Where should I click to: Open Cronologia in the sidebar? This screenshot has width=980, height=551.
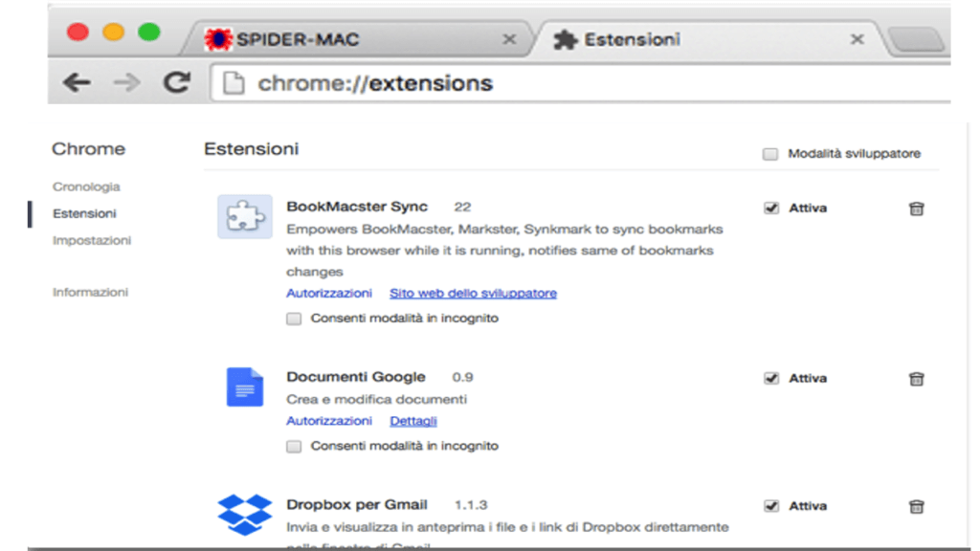86,187
